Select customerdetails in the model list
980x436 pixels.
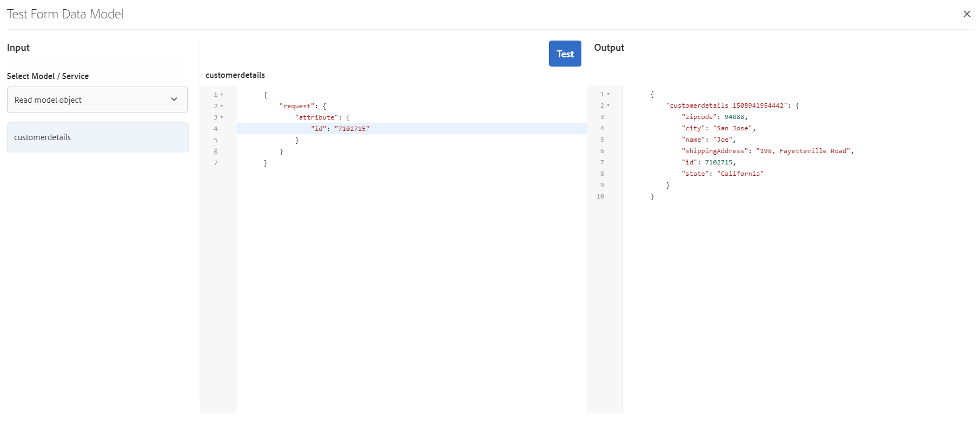tap(97, 137)
